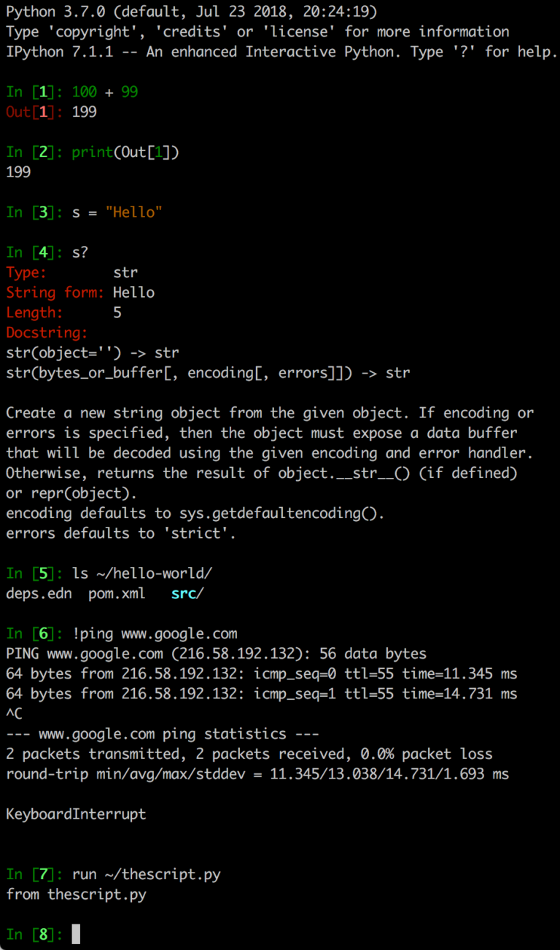Click the KeyboardInterrupt message text

(x=76, y=814)
